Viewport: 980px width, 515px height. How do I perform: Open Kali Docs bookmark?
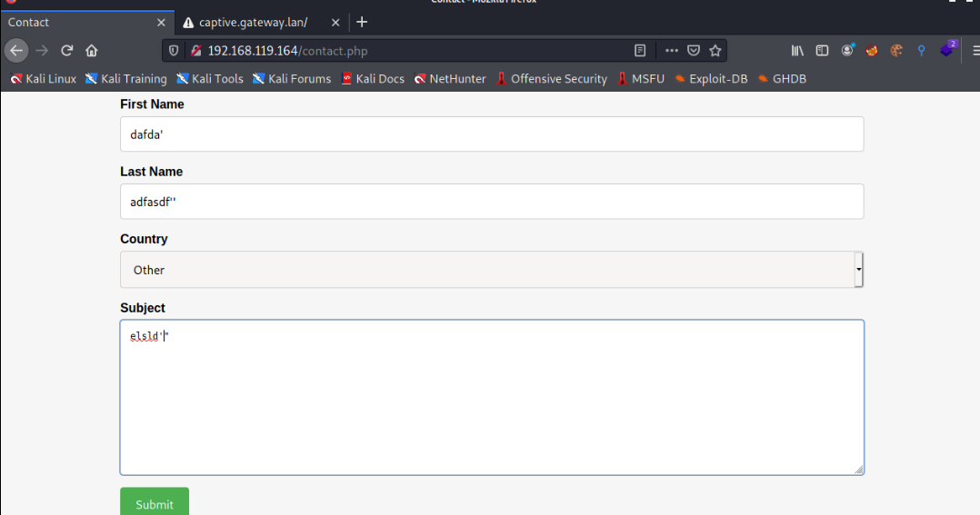pyautogui.click(x=373, y=79)
